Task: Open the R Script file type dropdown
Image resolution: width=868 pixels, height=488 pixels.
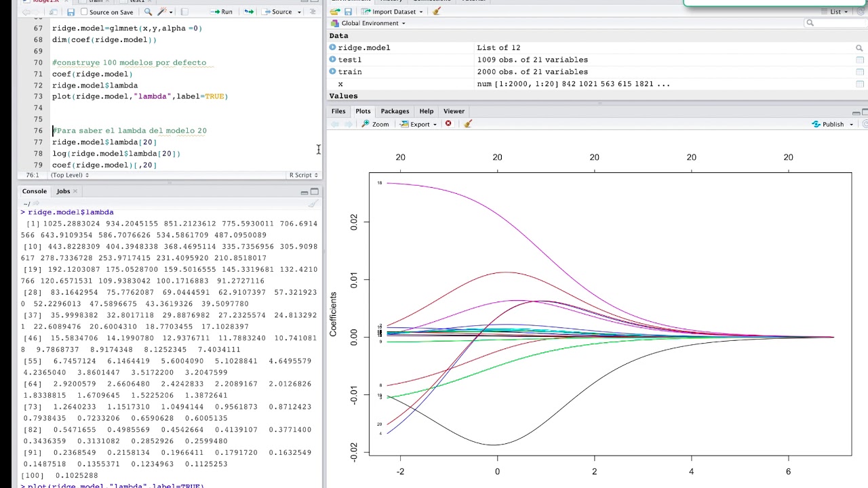Action: point(303,176)
